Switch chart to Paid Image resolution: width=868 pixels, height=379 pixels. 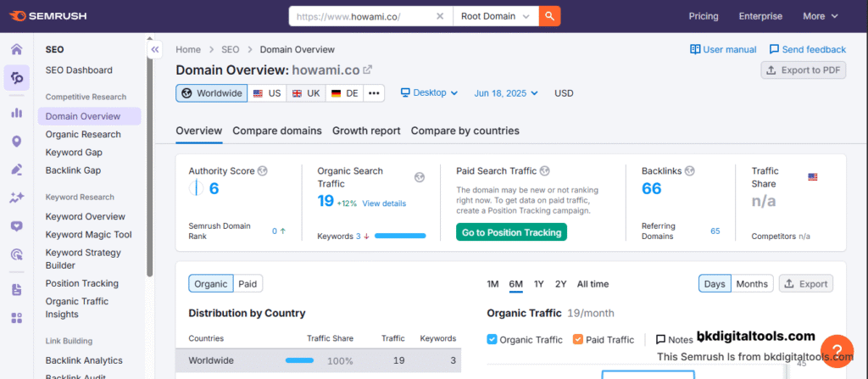pyautogui.click(x=248, y=284)
